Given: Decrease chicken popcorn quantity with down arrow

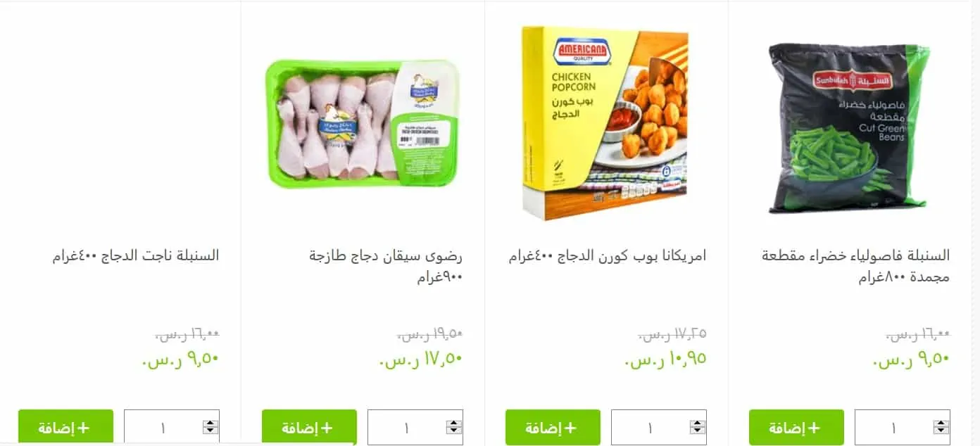Looking at the screenshot, I should [x=698, y=431].
